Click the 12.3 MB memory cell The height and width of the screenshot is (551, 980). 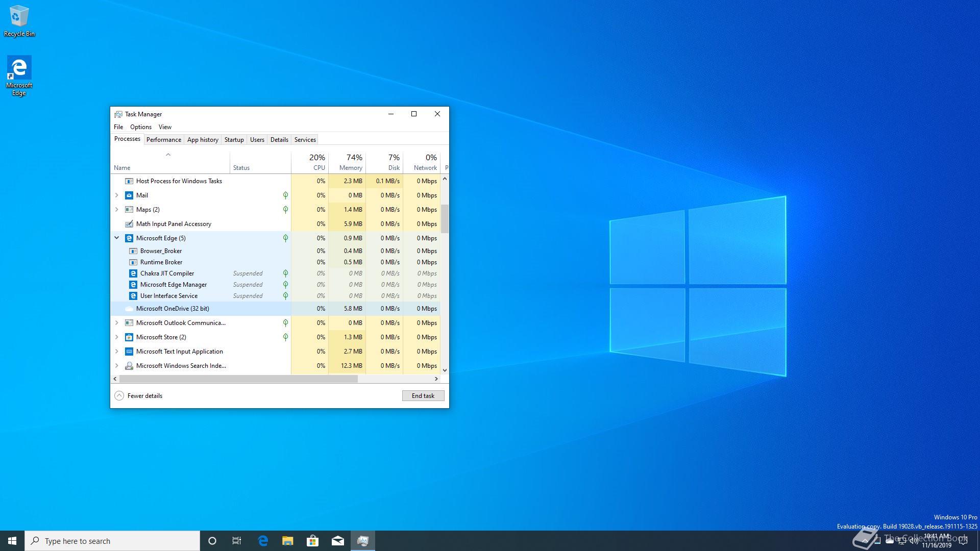(x=347, y=366)
